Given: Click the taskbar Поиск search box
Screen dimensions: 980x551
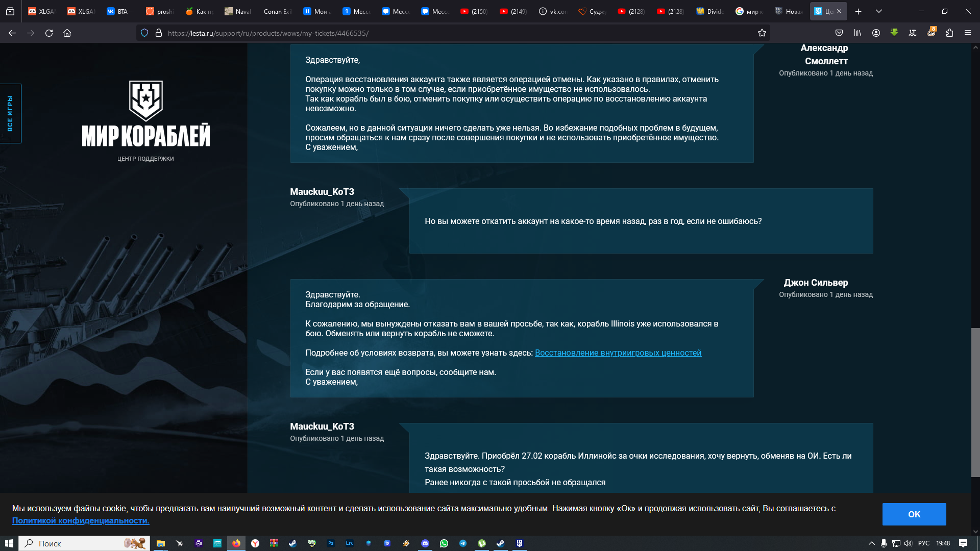Looking at the screenshot, I should click(x=84, y=543).
